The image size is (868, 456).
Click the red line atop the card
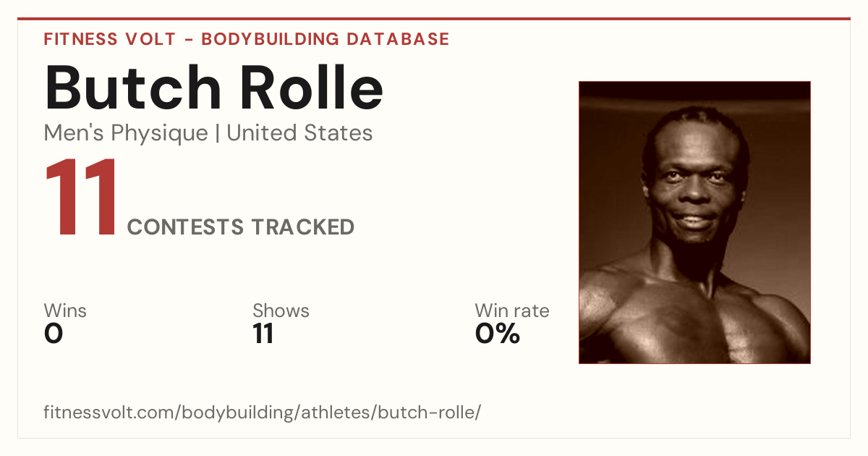click(434, 19)
